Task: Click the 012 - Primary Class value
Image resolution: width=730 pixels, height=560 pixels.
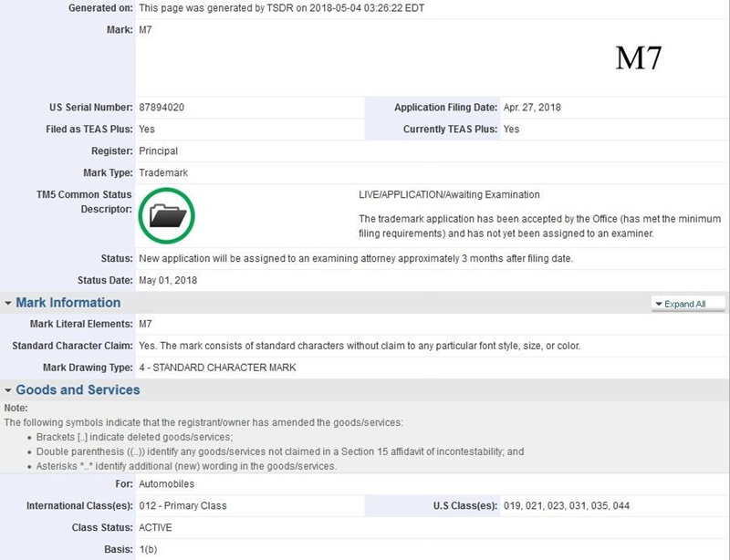Action: (x=182, y=505)
